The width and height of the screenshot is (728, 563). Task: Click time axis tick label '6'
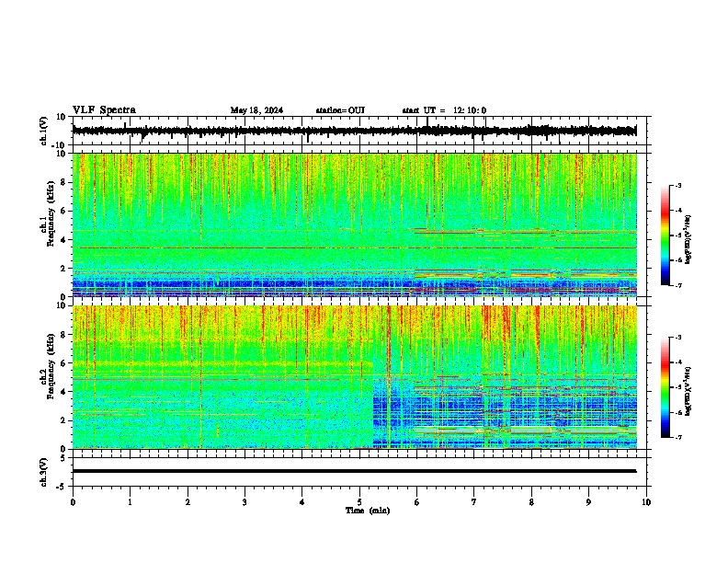[417, 502]
